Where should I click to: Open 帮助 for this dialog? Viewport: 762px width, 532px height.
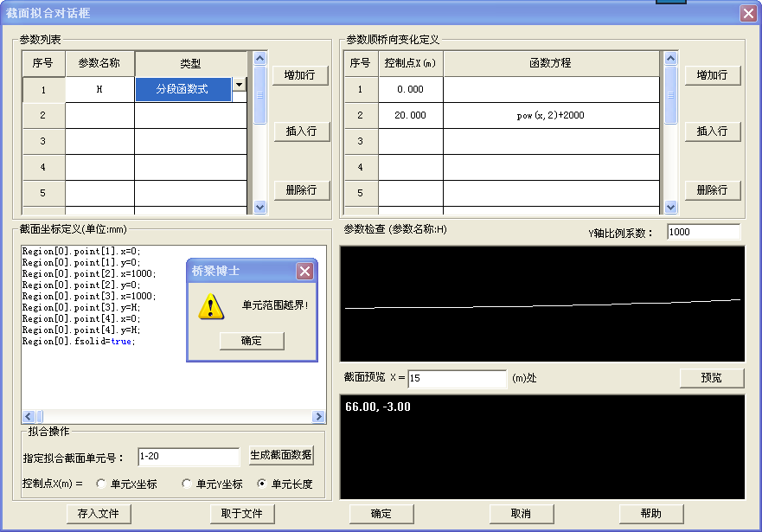[651, 514]
